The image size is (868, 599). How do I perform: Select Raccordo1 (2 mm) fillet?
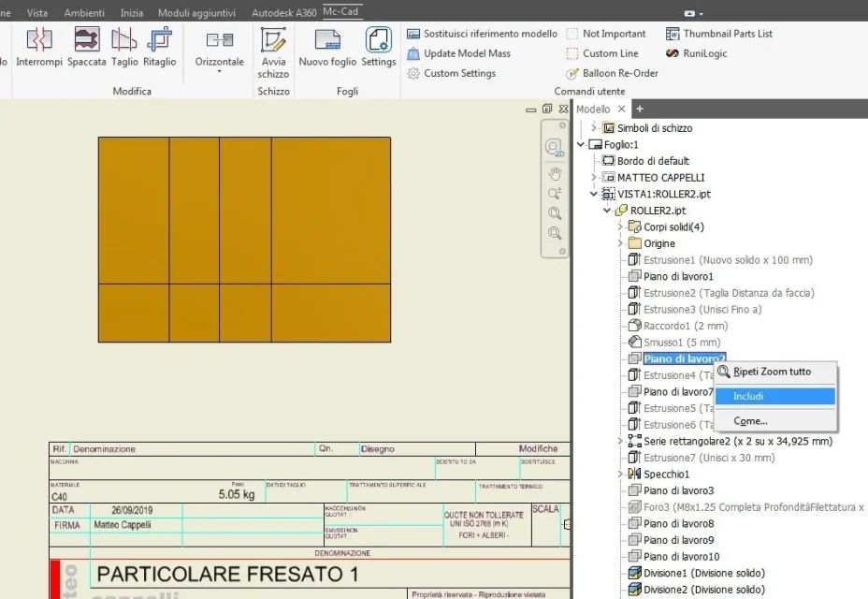tap(678, 326)
